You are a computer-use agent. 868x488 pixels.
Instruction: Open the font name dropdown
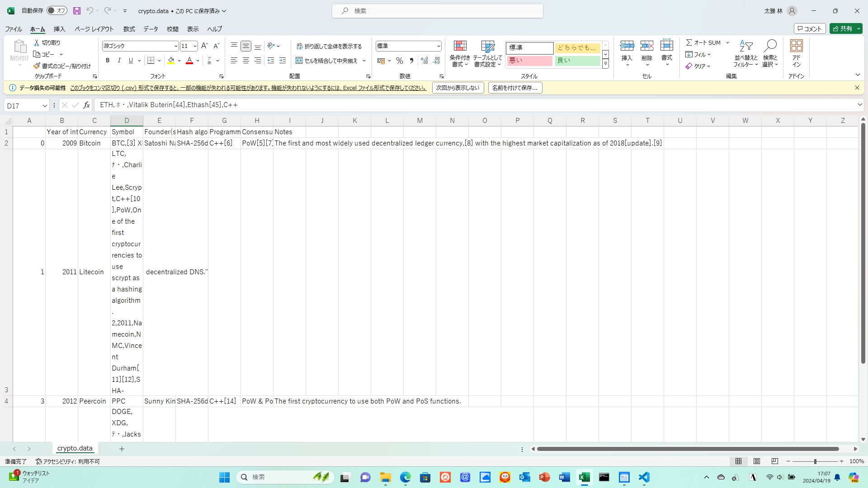click(176, 46)
